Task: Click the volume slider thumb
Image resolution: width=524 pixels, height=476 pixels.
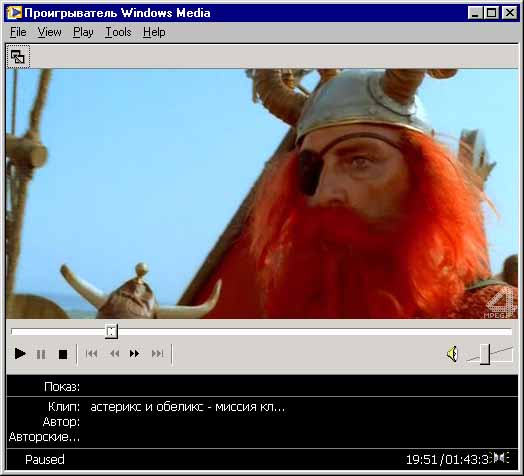Action: click(485, 354)
